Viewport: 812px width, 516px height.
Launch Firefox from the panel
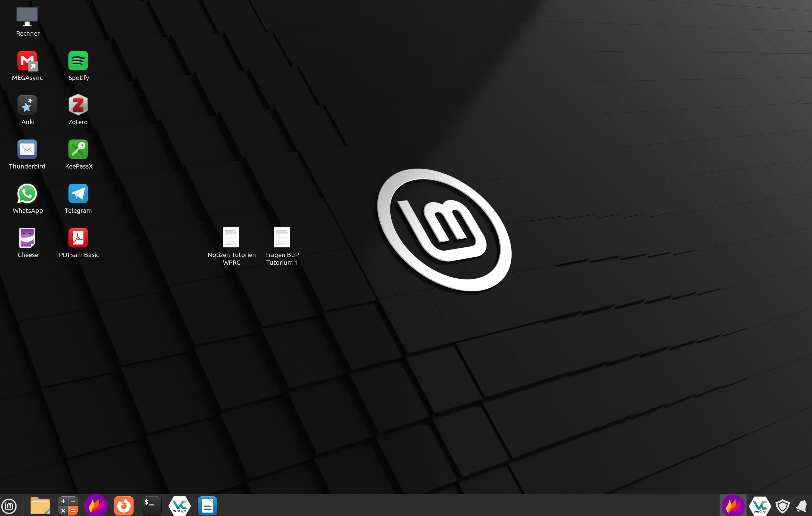[x=124, y=506]
